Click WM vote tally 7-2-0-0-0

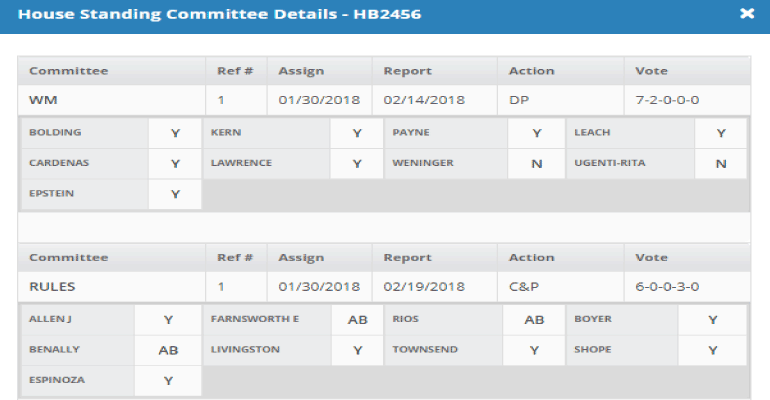click(x=665, y=100)
